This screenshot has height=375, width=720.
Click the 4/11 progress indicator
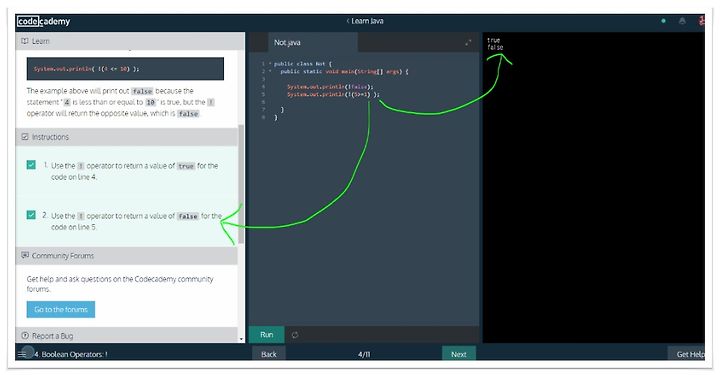364,354
